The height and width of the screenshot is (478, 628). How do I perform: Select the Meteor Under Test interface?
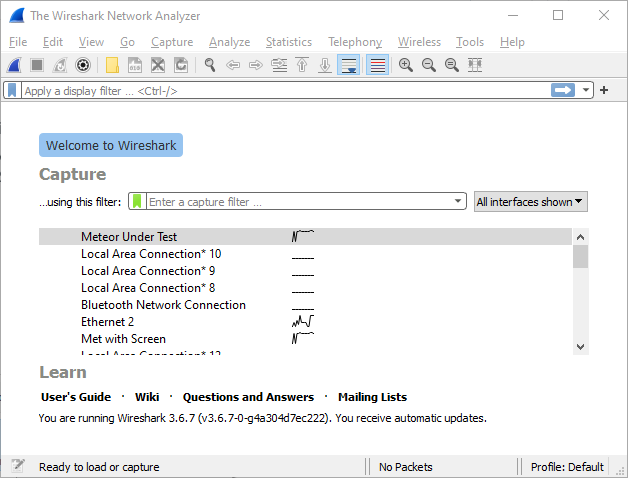tap(305, 236)
